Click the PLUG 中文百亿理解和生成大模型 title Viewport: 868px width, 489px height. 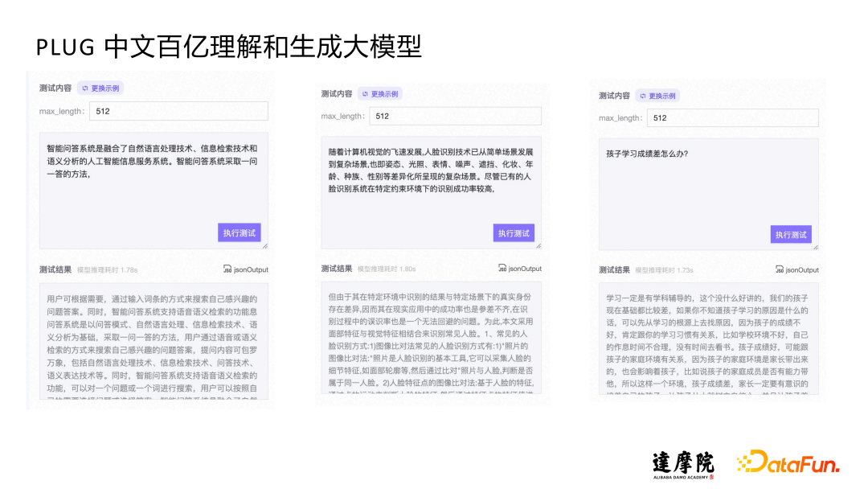[x=228, y=47]
